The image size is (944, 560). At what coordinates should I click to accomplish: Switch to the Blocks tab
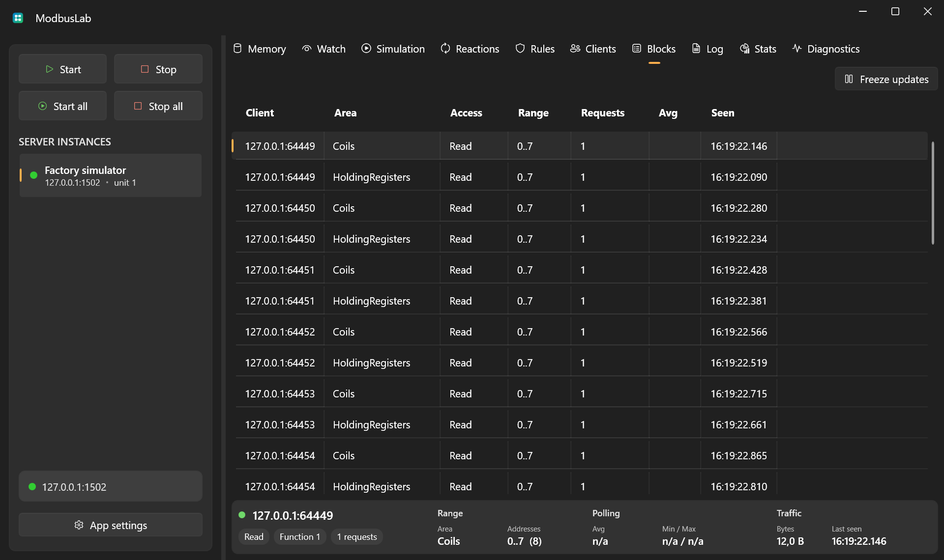pos(654,49)
